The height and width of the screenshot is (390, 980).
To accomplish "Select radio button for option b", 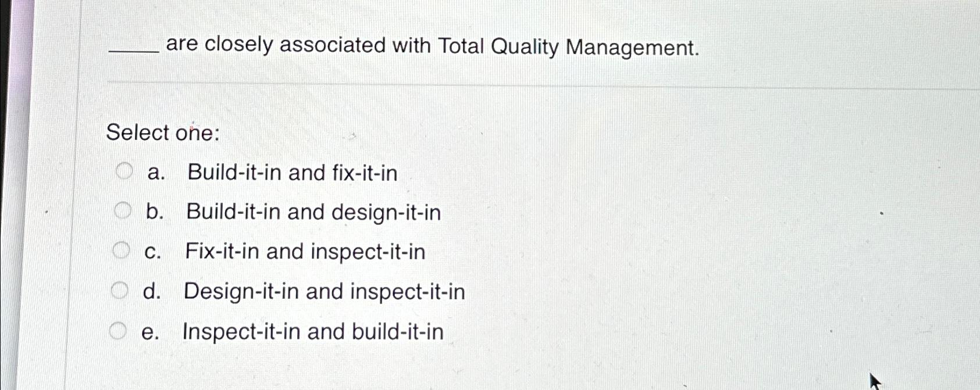I will [123, 211].
